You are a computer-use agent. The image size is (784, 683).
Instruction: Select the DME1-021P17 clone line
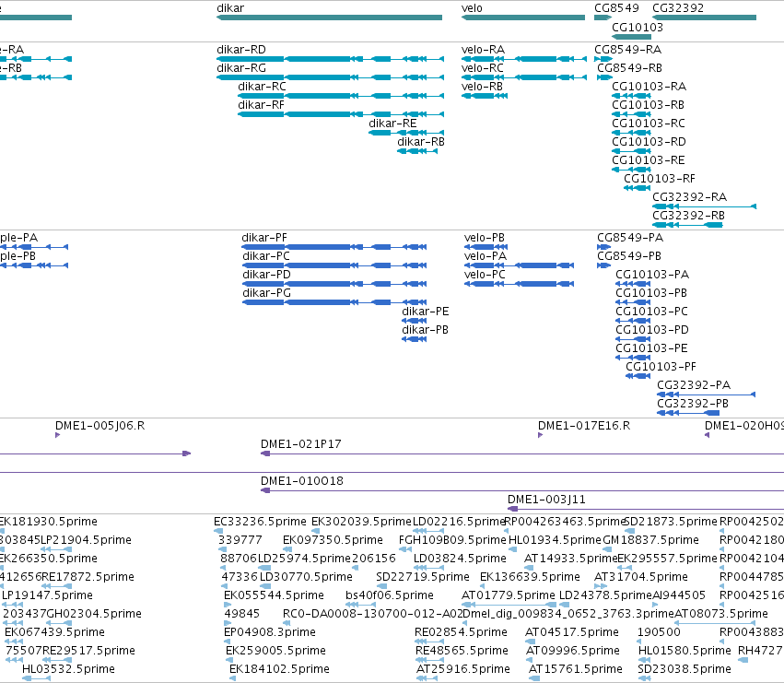click(x=522, y=453)
